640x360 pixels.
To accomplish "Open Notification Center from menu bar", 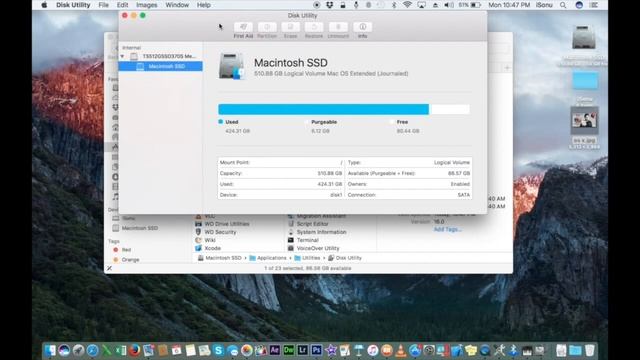I will [594, 5].
